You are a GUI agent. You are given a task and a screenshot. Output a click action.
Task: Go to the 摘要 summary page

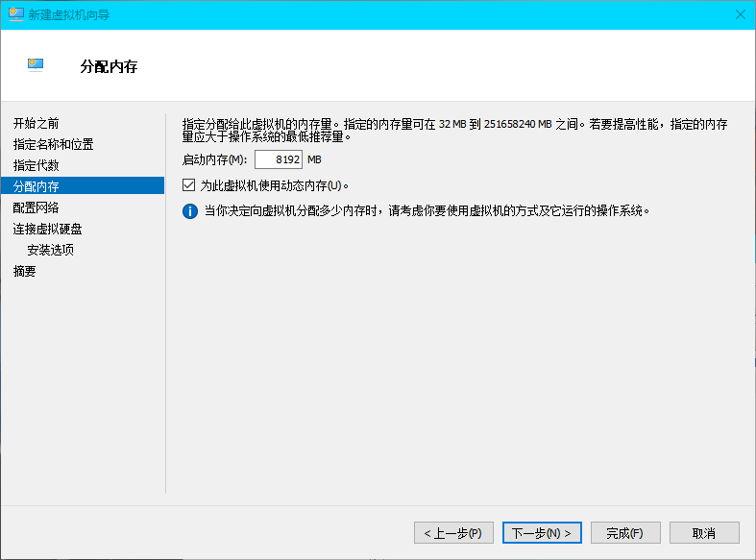25,271
